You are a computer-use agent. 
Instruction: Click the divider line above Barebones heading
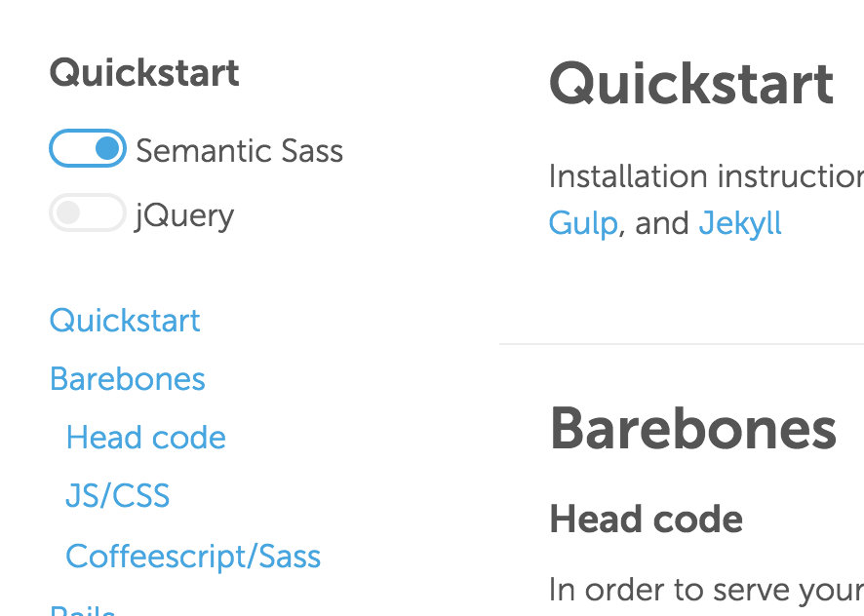[681, 344]
